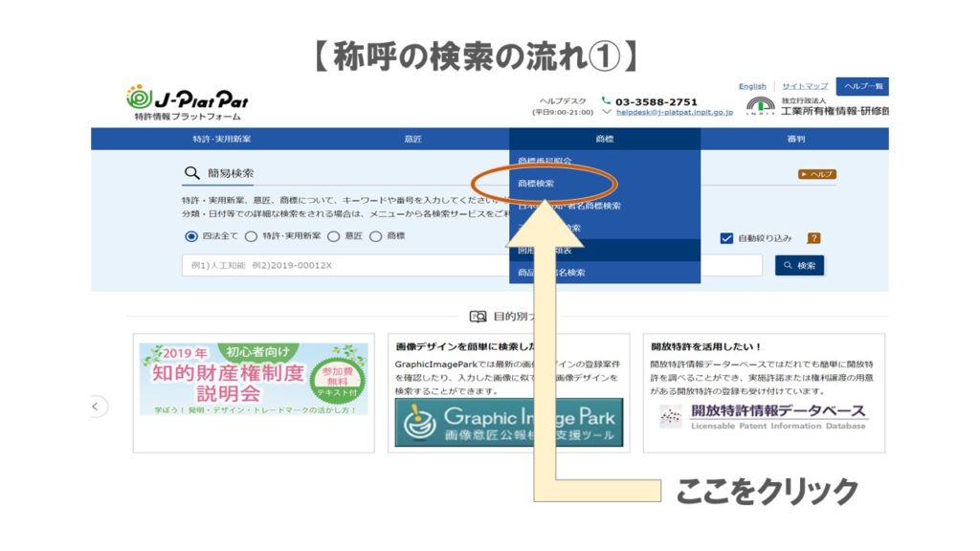Expand the 特許・実用新案 menu

(x=221, y=139)
